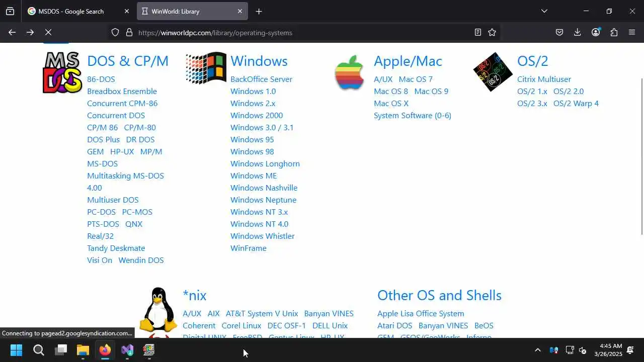Open the Firefox extensions puzzle icon
This screenshot has width=644, height=362.
(x=614, y=32)
